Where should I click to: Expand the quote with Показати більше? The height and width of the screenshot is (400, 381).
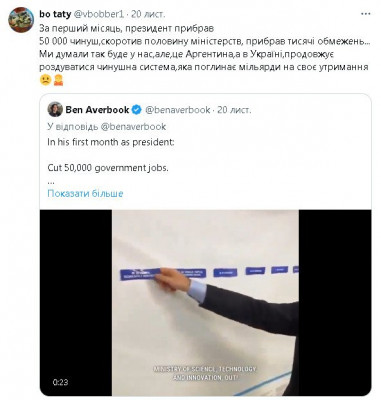click(x=85, y=193)
